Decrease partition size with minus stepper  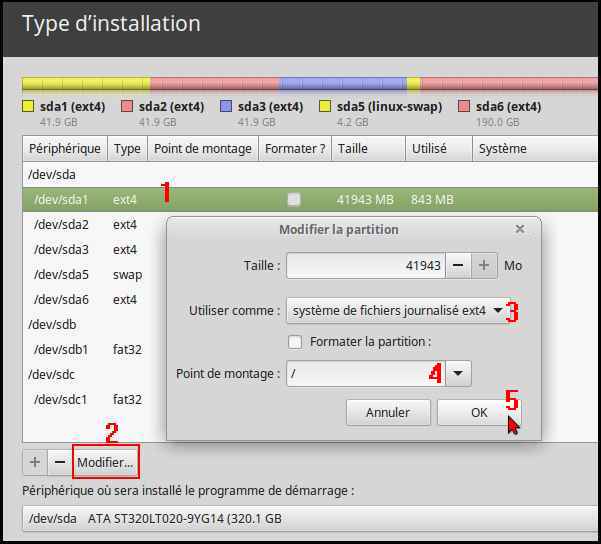(457, 265)
